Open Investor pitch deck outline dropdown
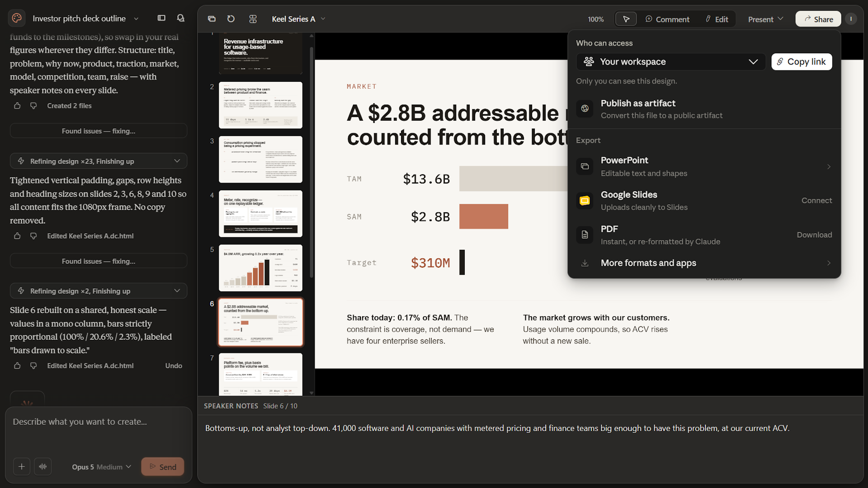 pos(136,19)
